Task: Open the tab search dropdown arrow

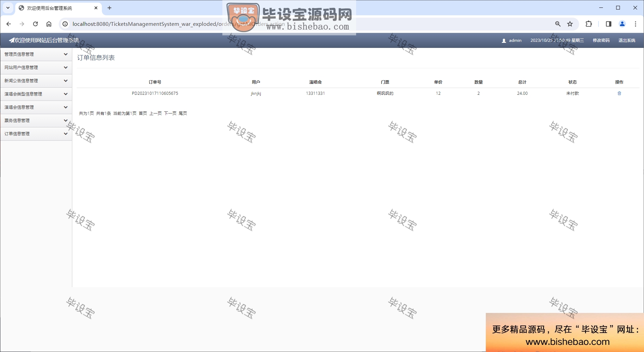Action: click(8, 8)
